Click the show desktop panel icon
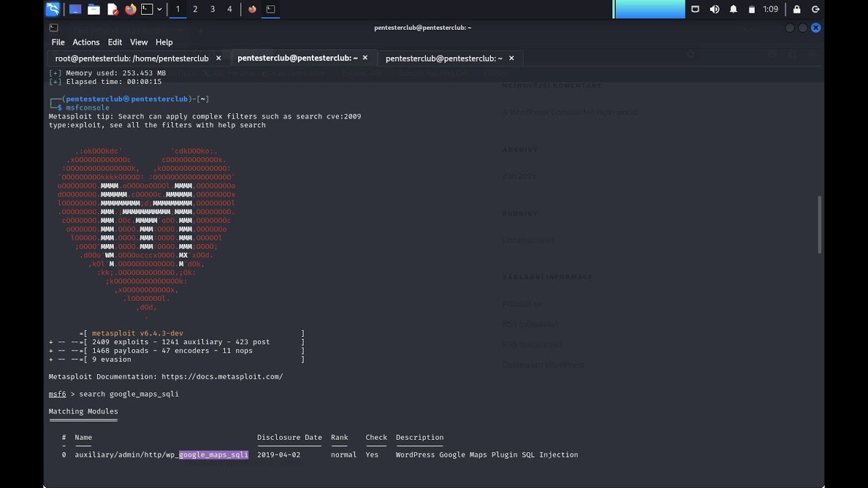The image size is (868, 488). (75, 9)
